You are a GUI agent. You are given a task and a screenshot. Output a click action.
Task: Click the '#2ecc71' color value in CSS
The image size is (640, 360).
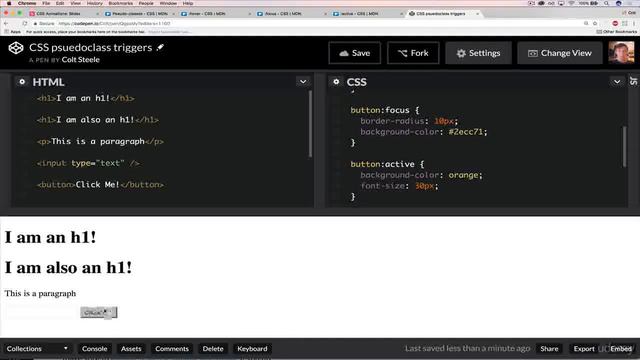[465, 132]
